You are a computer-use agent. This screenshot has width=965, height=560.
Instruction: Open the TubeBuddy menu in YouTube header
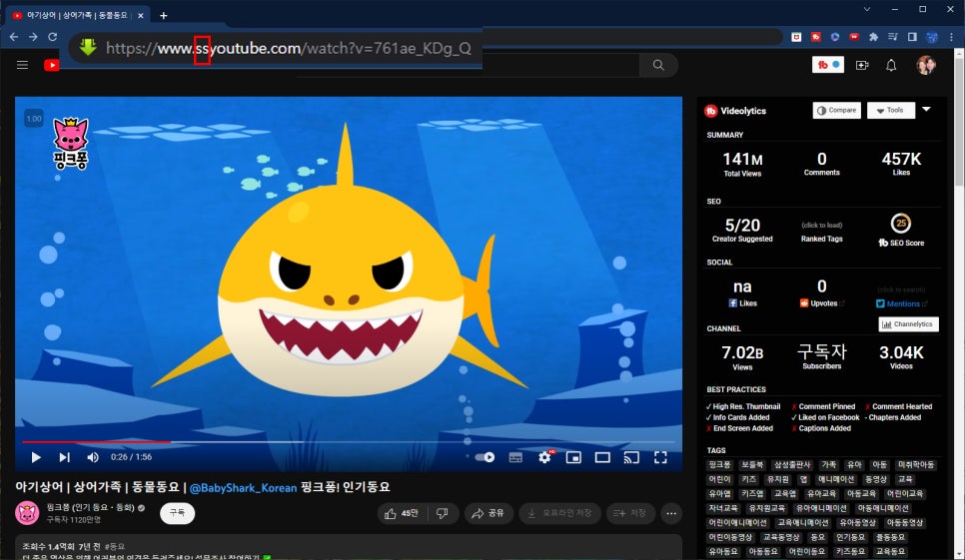pyautogui.click(x=828, y=65)
